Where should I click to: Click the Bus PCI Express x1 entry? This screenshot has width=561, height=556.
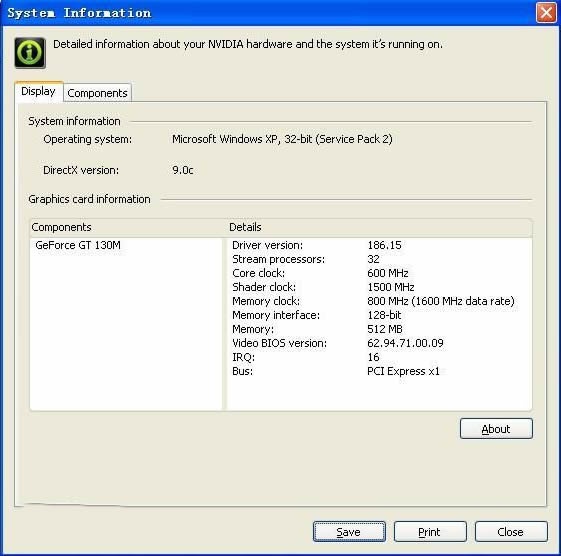click(379, 371)
